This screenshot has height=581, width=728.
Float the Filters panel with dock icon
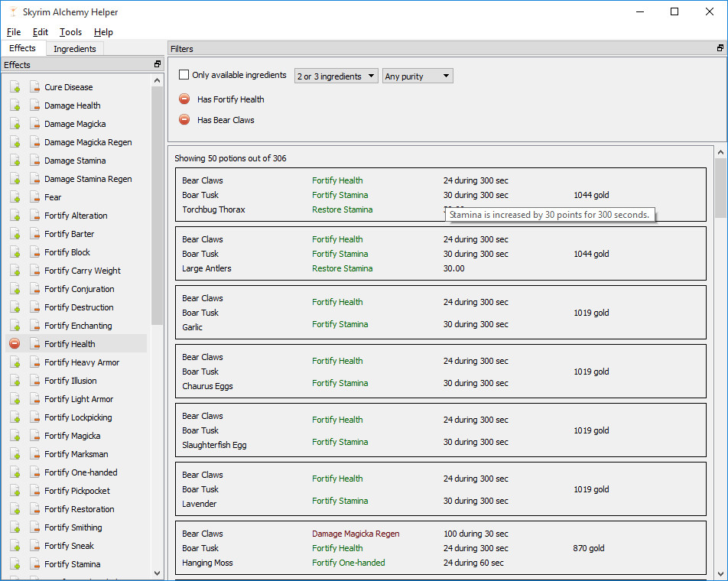coord(720,48)
